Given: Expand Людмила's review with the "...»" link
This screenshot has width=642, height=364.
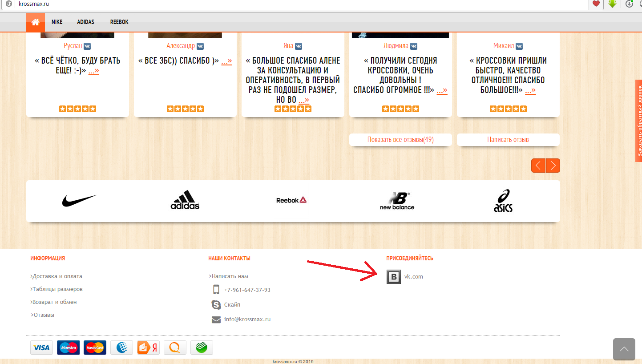Looking at the screenshot, I should 442,90.
